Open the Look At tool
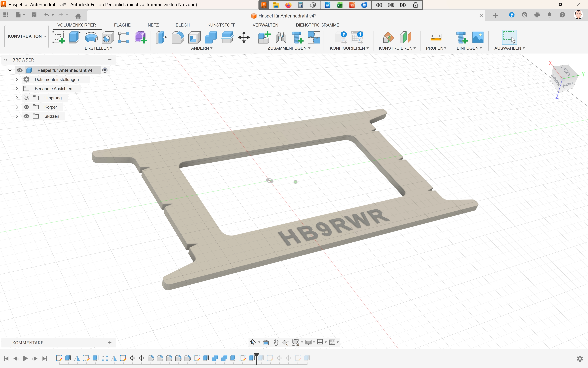 [266, 342]
